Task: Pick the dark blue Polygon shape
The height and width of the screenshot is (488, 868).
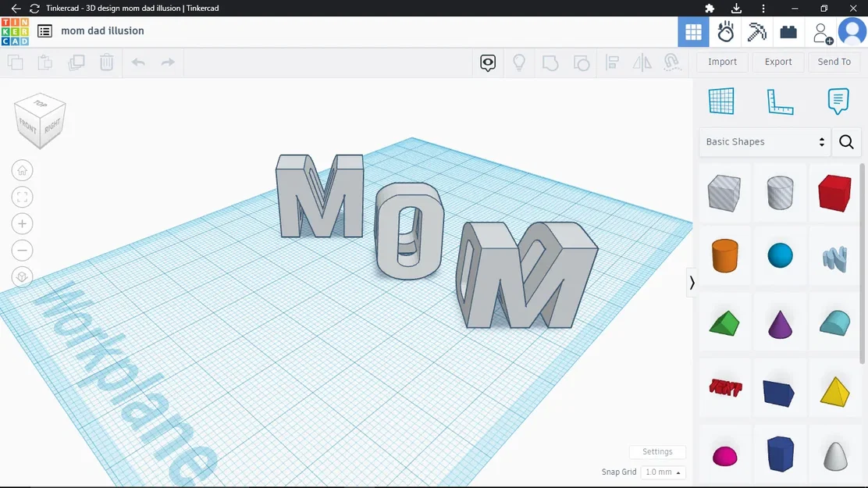Action: (x=781, y=454)
